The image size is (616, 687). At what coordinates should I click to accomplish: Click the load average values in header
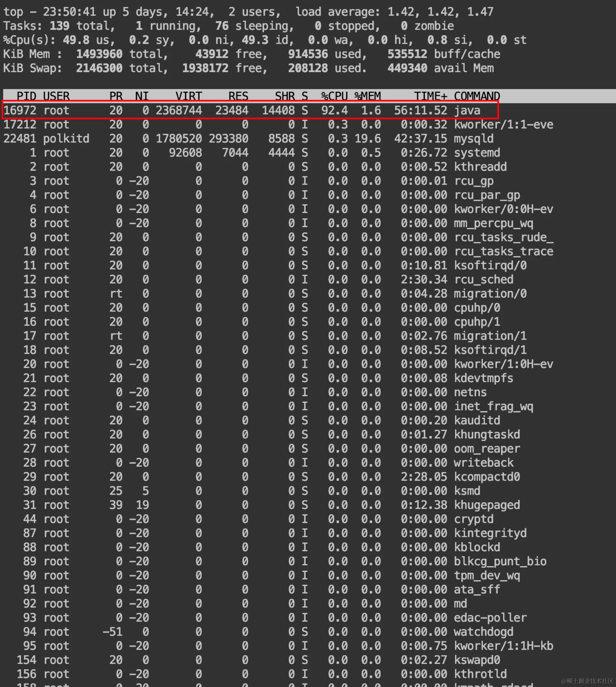(440, 12)
